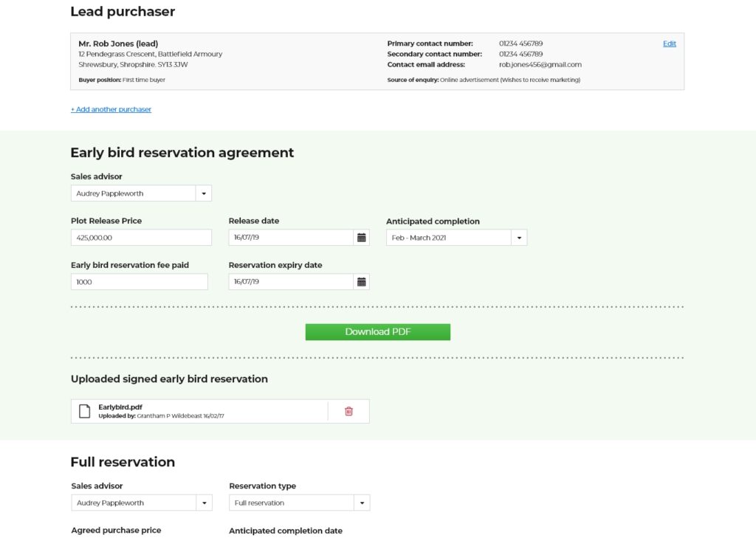Screen dimensions: 756x538
Task: Click the Release date text field
Action: (x=291, y=238)
